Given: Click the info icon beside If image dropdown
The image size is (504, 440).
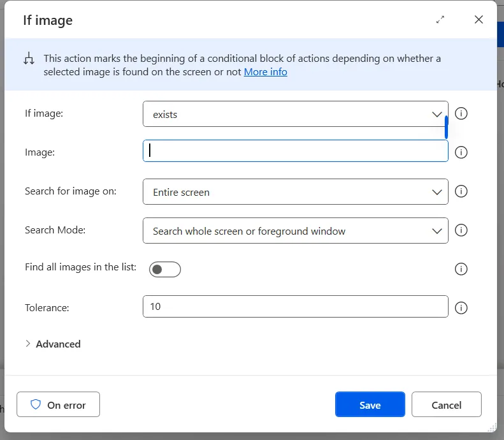Looking at the screenshot, I should point(461,114).
